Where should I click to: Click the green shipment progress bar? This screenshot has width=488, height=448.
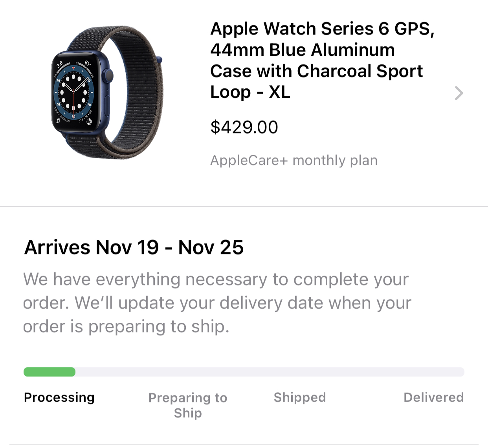49,371
